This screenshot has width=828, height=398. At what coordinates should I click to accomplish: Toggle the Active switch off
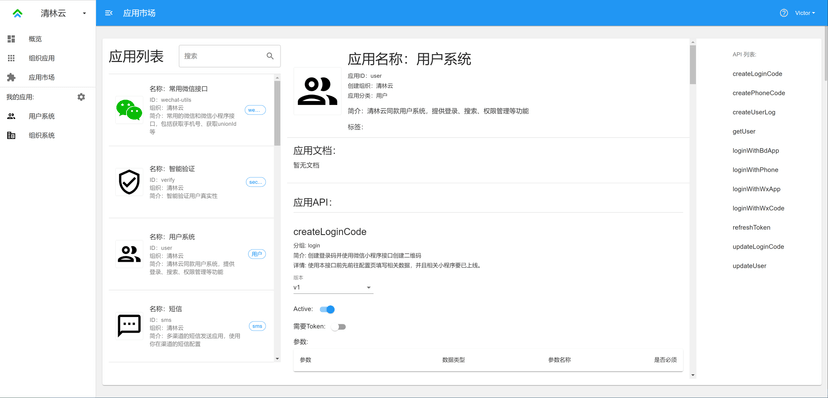pos(327,309)
